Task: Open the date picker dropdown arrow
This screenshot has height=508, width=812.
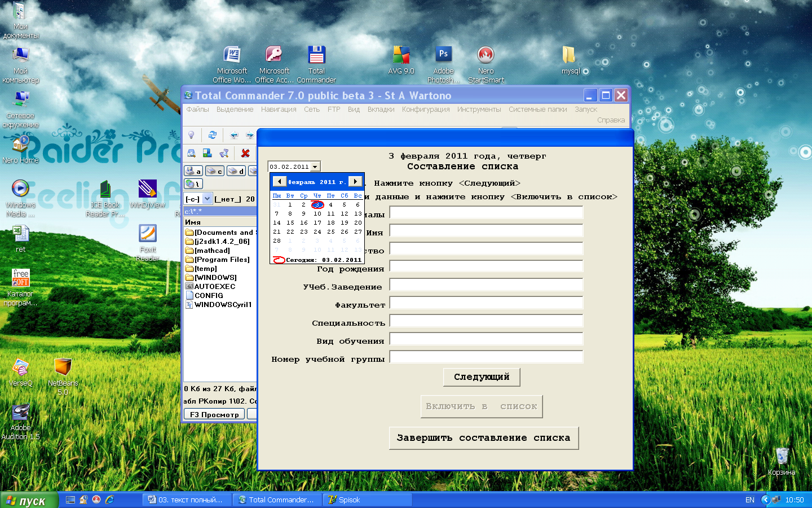Action: 315,167
